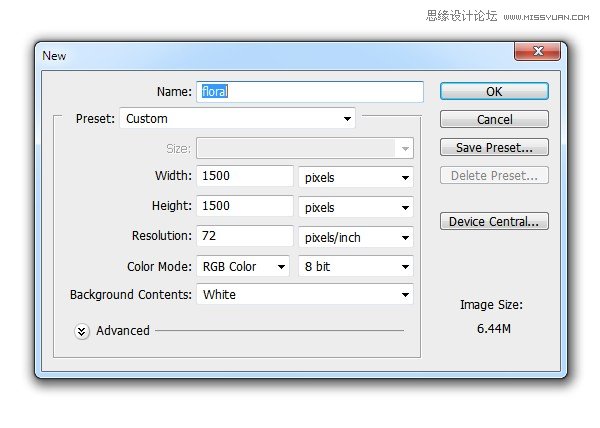Click the Image Size 6.44M readout
This screenshot has height=428, width=600.
(x=491, y=326)
